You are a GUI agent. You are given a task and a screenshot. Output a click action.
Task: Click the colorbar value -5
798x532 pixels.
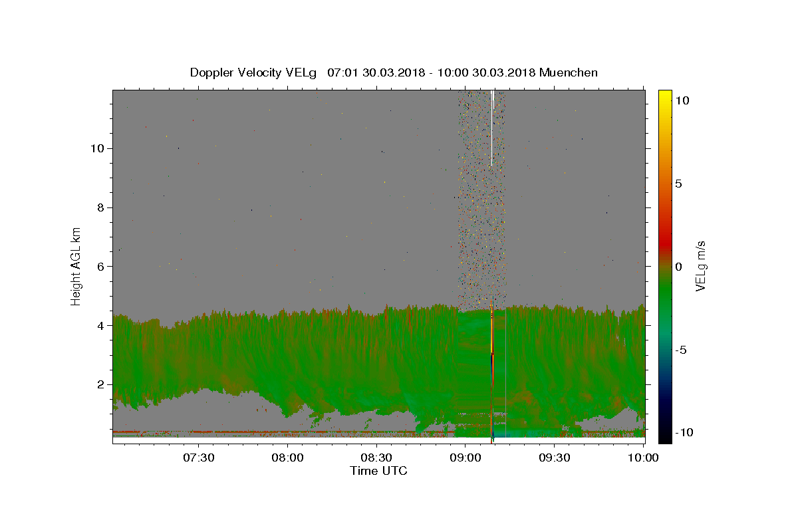(682, 350)
